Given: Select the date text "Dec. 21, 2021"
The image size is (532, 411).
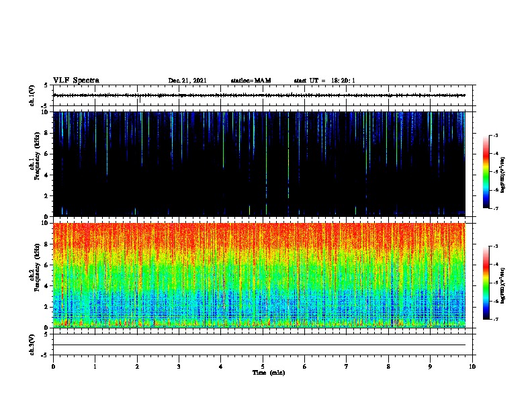Looking at the screenshot, I should pyautogui.click(x=187, y=81).
